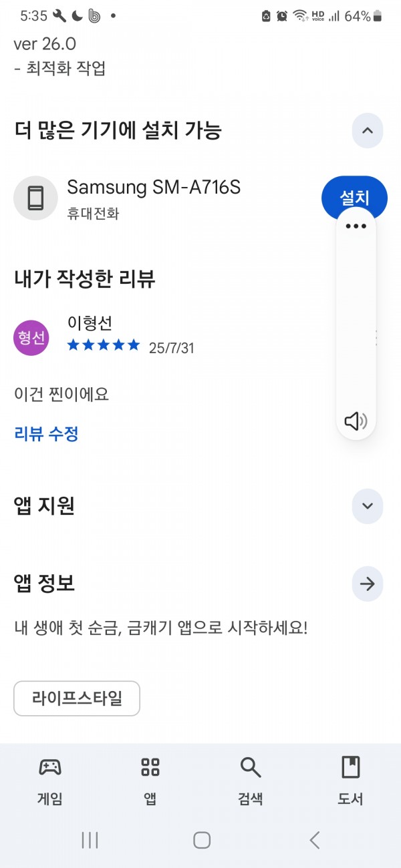Adjust the vertical volume slider

[x=356, y=324]
